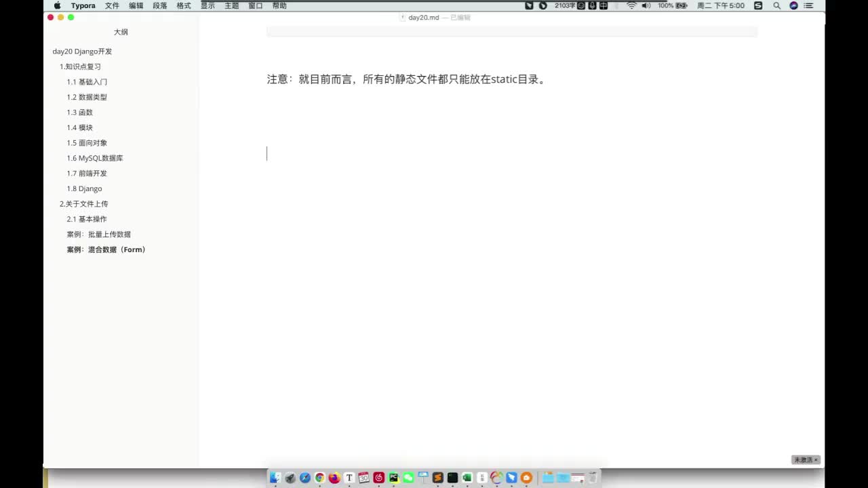Open the orange camera app in Dock

(526, 478)
